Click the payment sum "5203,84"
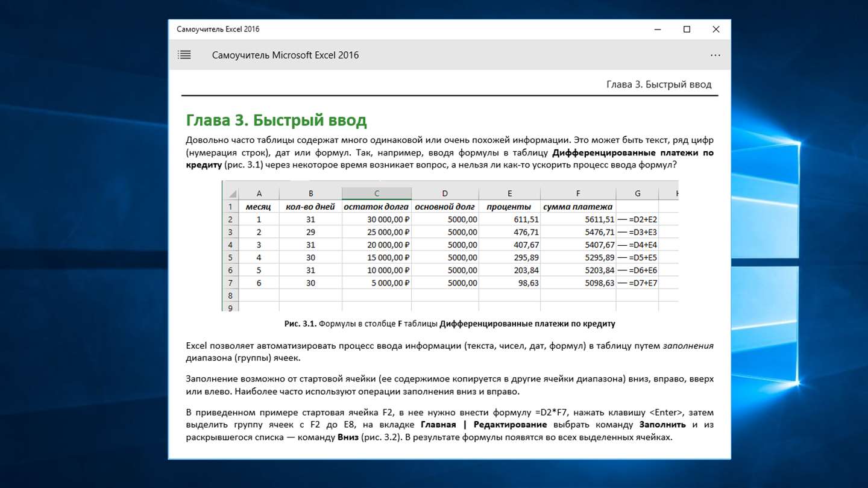This screenshot has width=868, height=488. (x=600, y=270)
